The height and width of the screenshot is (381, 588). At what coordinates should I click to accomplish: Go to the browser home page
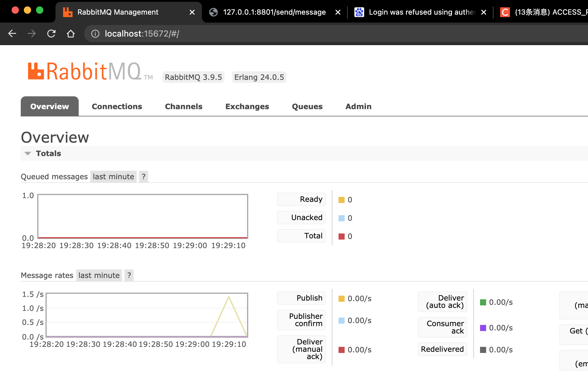pyautogui.click(x=71, y=34)
